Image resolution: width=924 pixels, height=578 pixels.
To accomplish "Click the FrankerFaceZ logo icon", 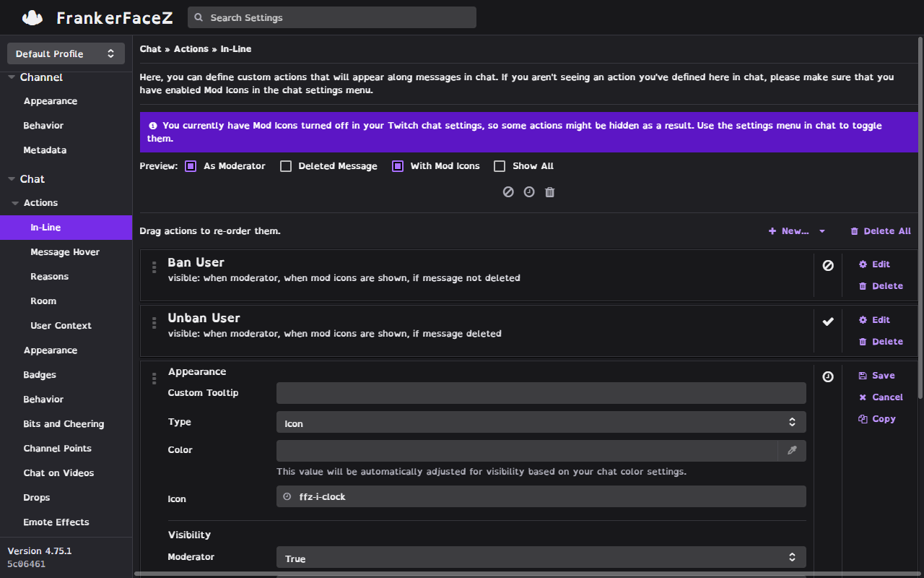I will pos(32,17).
